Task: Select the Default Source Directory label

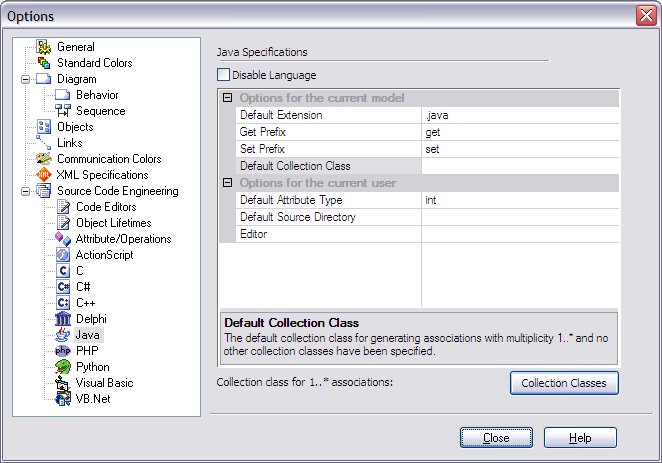Action: coord(298,217)
